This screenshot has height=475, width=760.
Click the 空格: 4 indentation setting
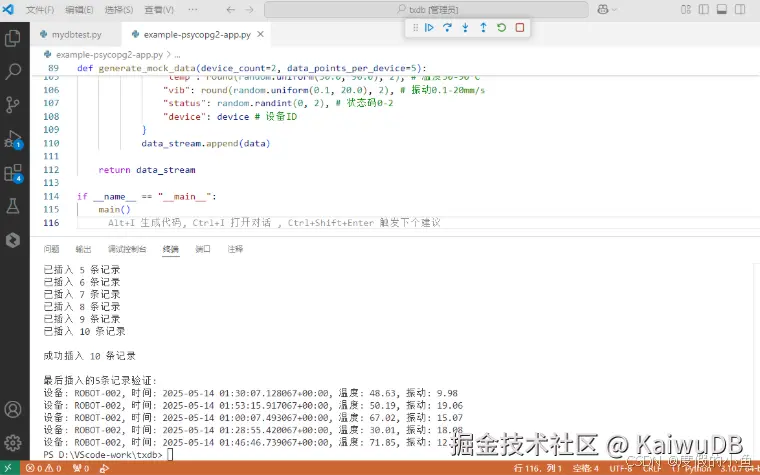point(586,468)
